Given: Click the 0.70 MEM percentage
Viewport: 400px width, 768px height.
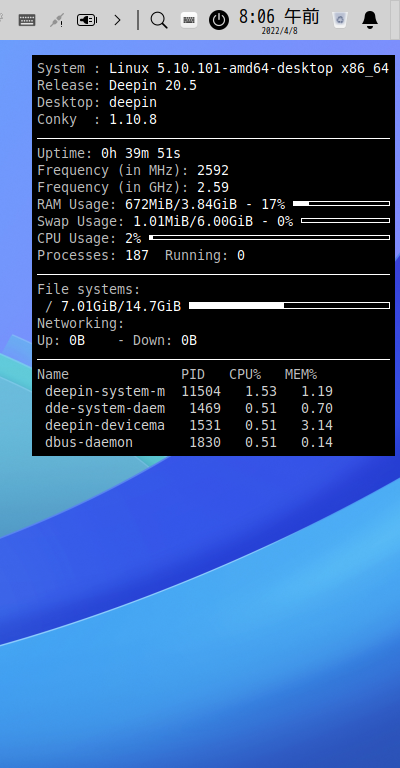Looking at the screenshot, I should coord(317,408).
